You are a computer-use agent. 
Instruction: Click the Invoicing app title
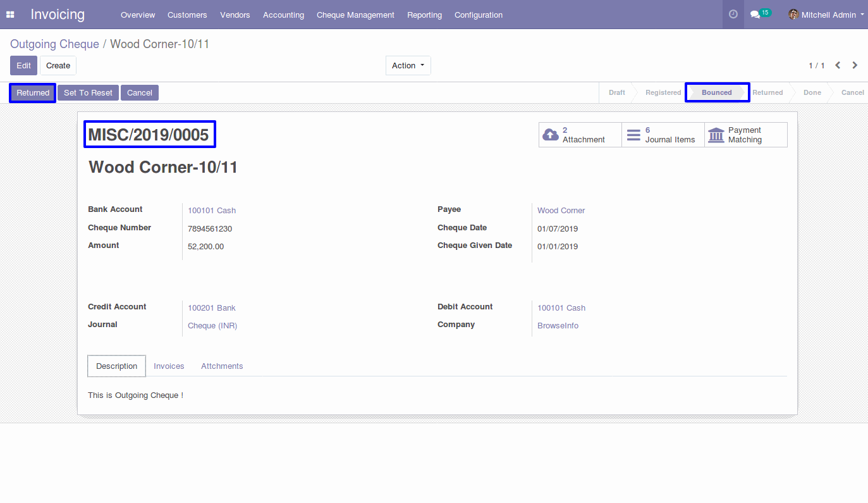tap(58, 15)
